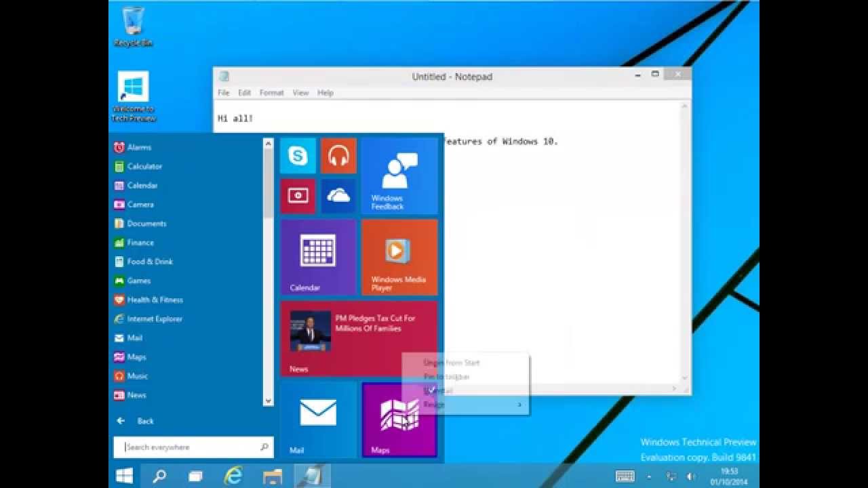Viewport: 868px width, 488px height.
Task: Open Notepad's Format menu
Action: pos(271,93)
